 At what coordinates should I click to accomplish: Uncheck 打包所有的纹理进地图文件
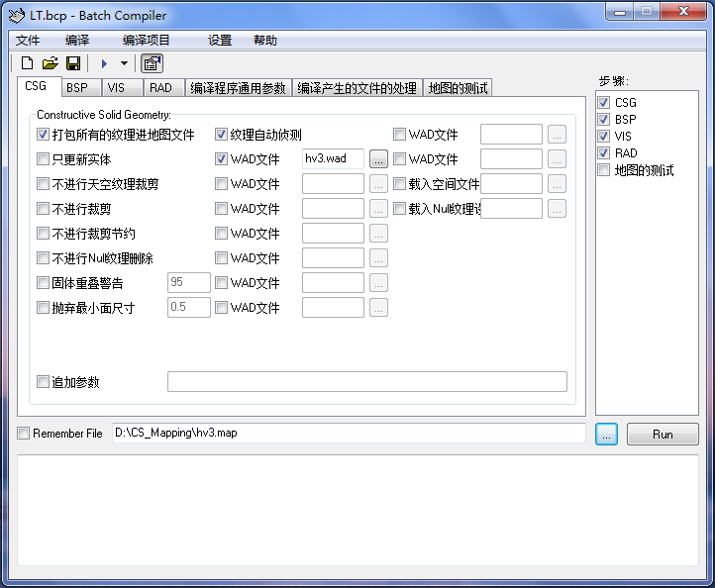point(43,135)
